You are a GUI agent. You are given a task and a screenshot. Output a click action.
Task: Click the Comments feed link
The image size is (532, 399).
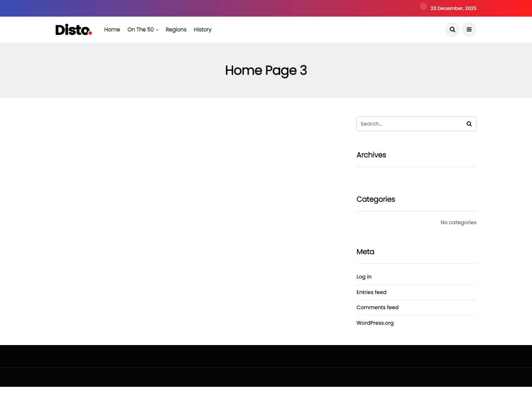pyautogui.click(x=377, y=307)
